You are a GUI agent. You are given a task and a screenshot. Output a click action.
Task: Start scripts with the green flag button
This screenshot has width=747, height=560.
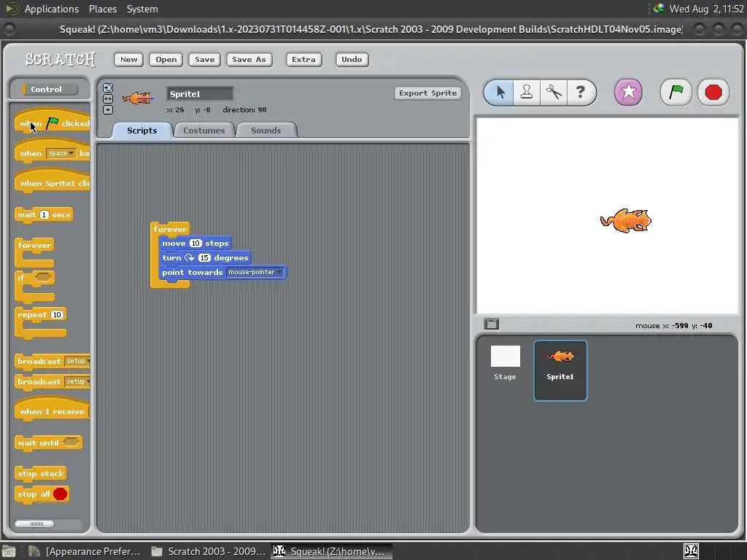pos(676,92)
